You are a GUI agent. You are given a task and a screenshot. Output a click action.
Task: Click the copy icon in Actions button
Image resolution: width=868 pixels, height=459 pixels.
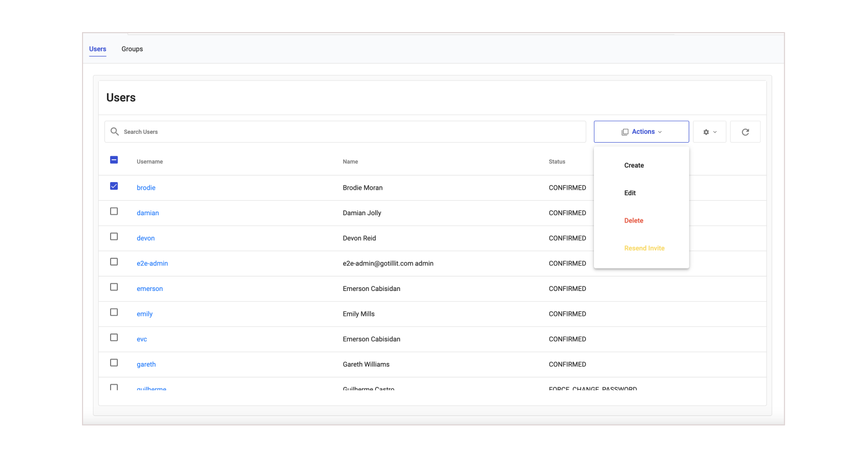[625, 132]
